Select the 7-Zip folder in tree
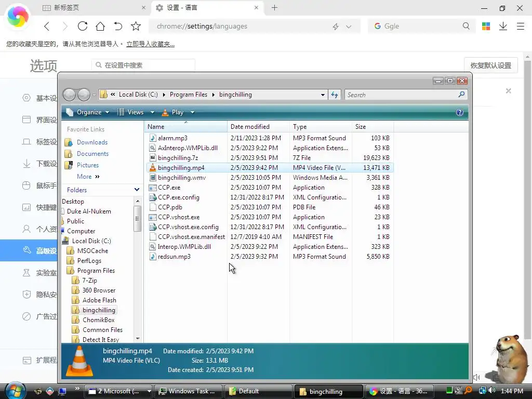 click(89, 281)
